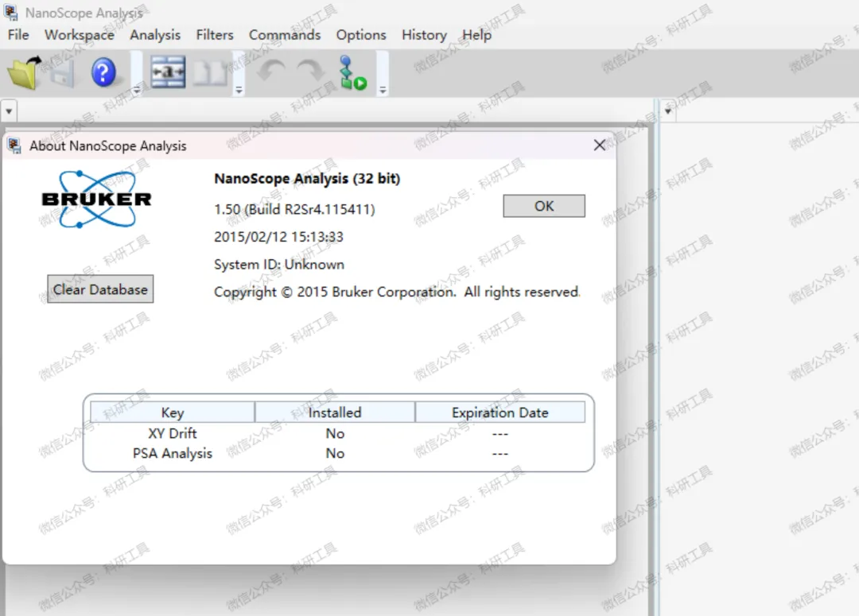
Task: Click the blue Help question mark icon
Action: [x=103, y=72]
